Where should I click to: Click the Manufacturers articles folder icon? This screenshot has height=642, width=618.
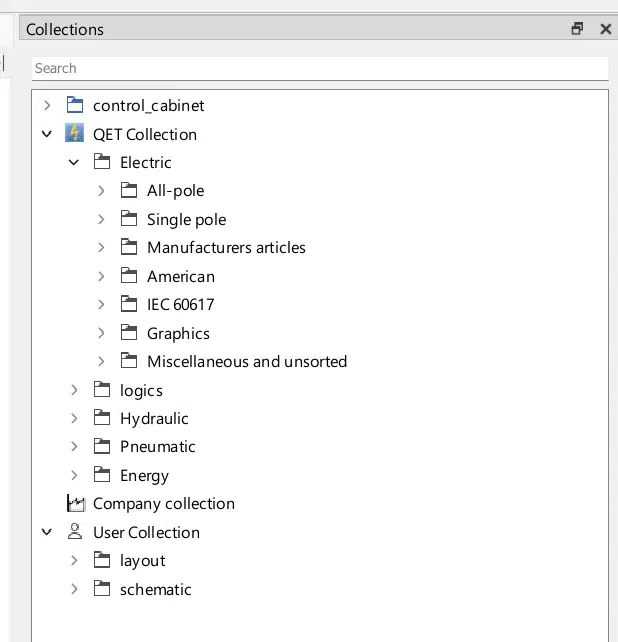[x=129, y=247]
